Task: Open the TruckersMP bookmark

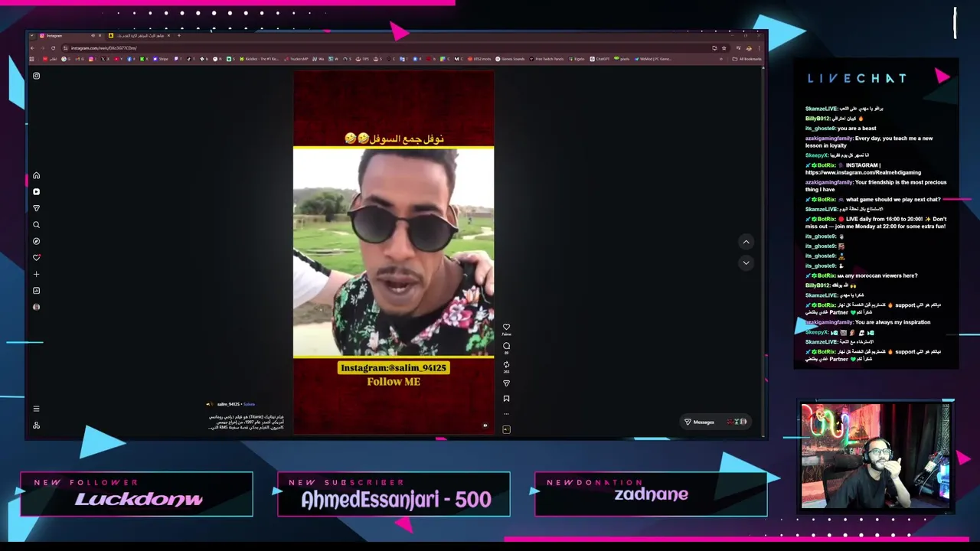Action: (296, 59)
